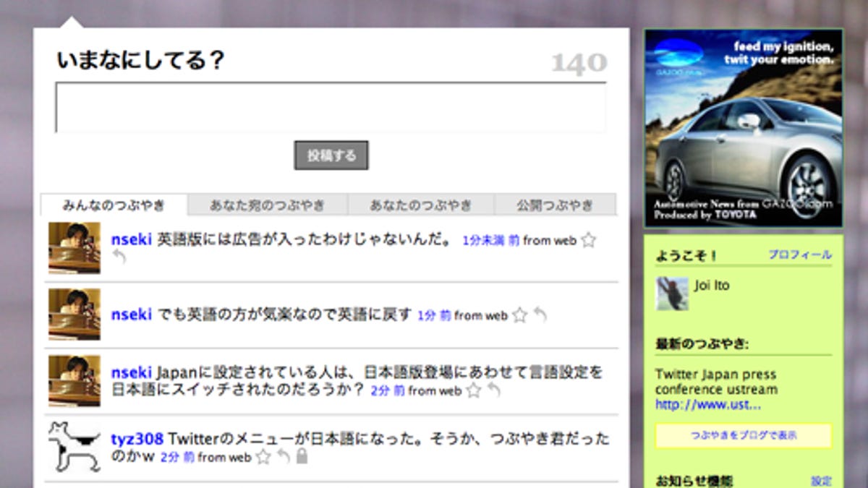The image size is (868, 488).
Task: Reply to nseki's tweet starting 'Japanに設定されている人は'
Action: (x=493, y=390)
